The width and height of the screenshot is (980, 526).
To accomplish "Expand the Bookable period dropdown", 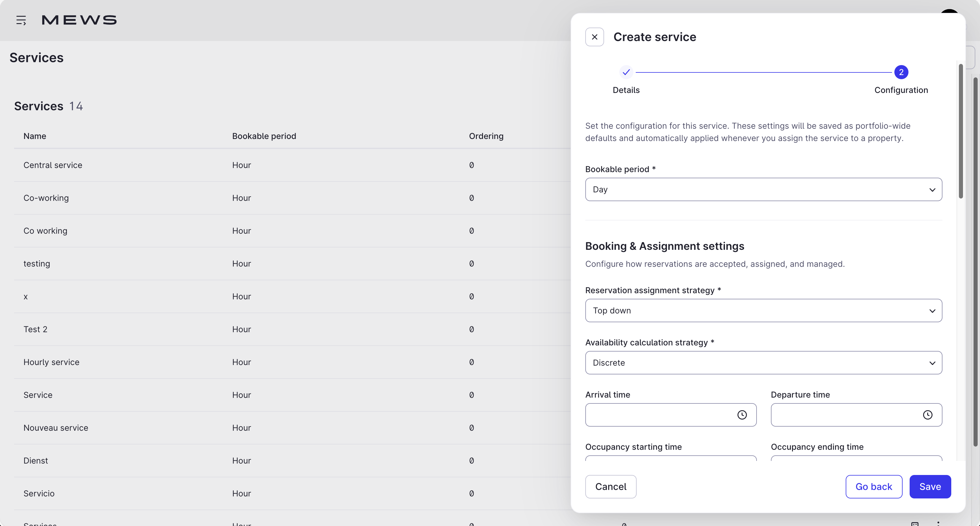I will click(764, 189).
